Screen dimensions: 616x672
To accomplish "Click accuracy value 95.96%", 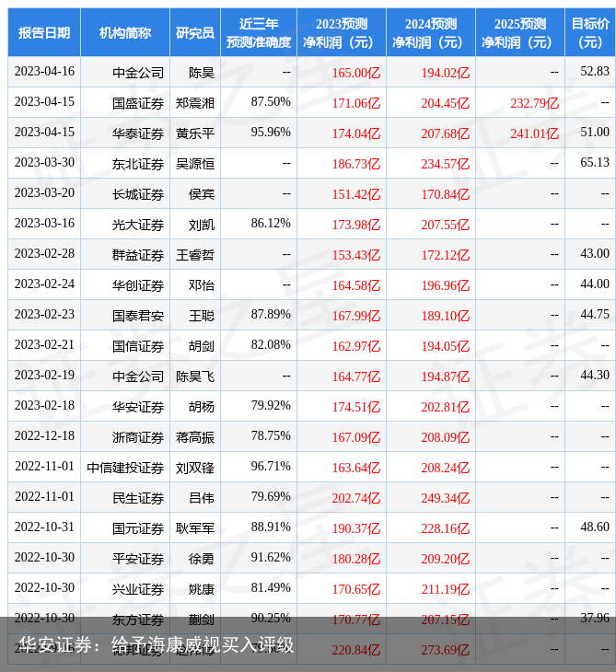I will coord(271,132).
